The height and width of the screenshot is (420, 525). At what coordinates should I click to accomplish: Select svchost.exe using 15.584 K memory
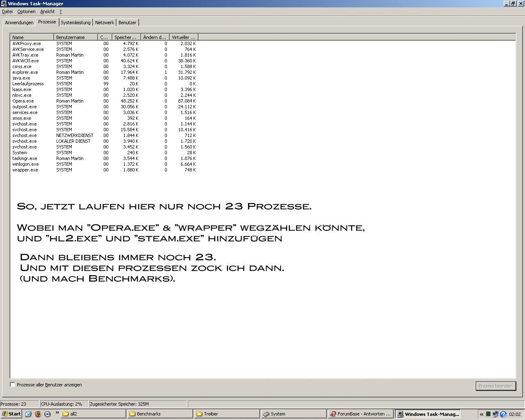104,130
